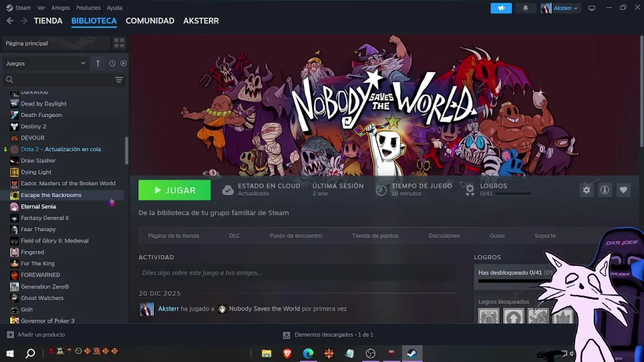This screenshot has width=644, height=362.
Task: Switch library to grid collections view
Action: click(x=119, y=43)
